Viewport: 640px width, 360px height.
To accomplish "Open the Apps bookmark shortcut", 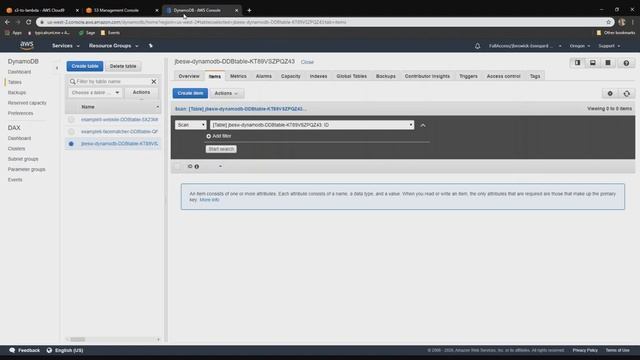I will click(13, 33).
